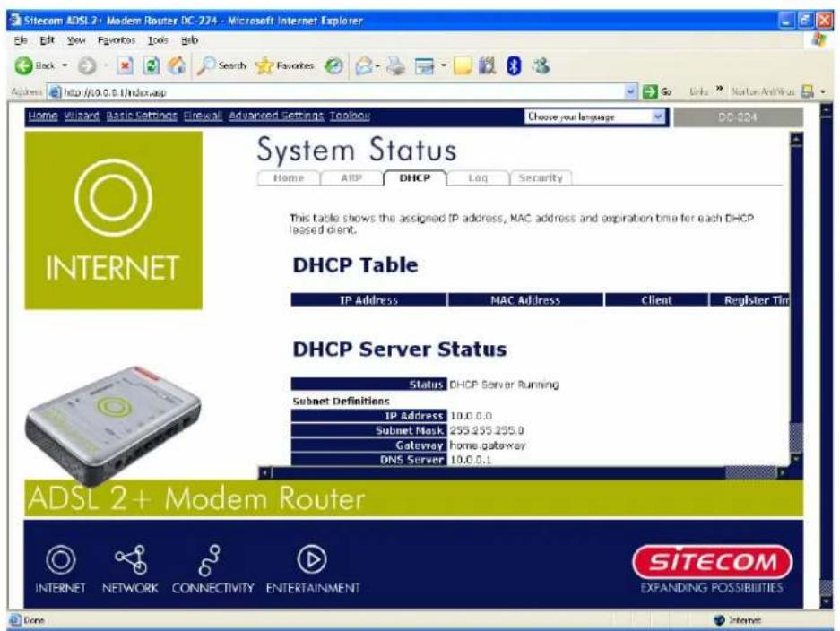Open the Choose your language dropdown
Image resolution: width=840 pixels, height=631 pixels.
point(594,117)
